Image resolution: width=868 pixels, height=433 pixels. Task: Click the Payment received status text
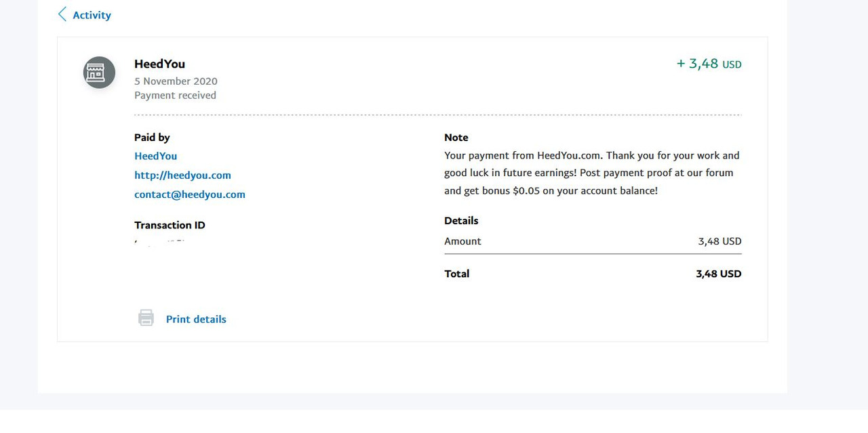pyautogui.click(x=175, y=96)
